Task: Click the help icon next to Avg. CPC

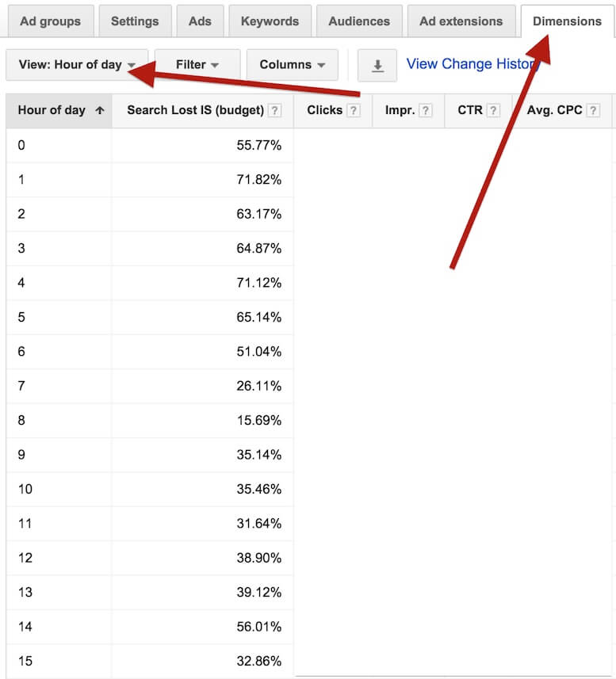Action: [x=593, y=111]
